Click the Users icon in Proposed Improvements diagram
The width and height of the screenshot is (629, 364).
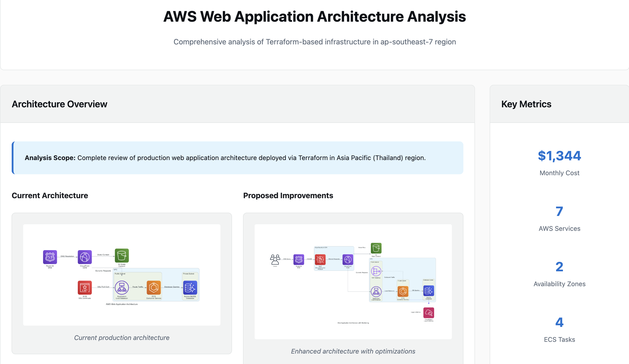click(275, 259)
